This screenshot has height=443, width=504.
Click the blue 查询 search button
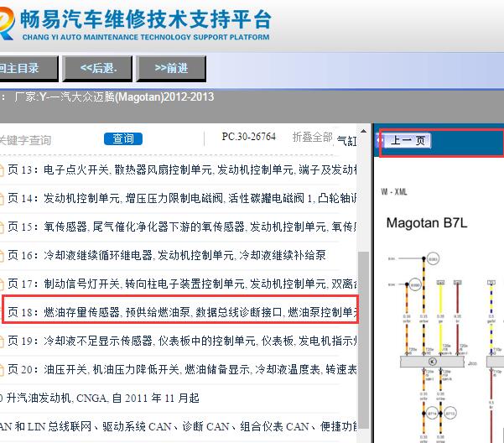[123, 139]
